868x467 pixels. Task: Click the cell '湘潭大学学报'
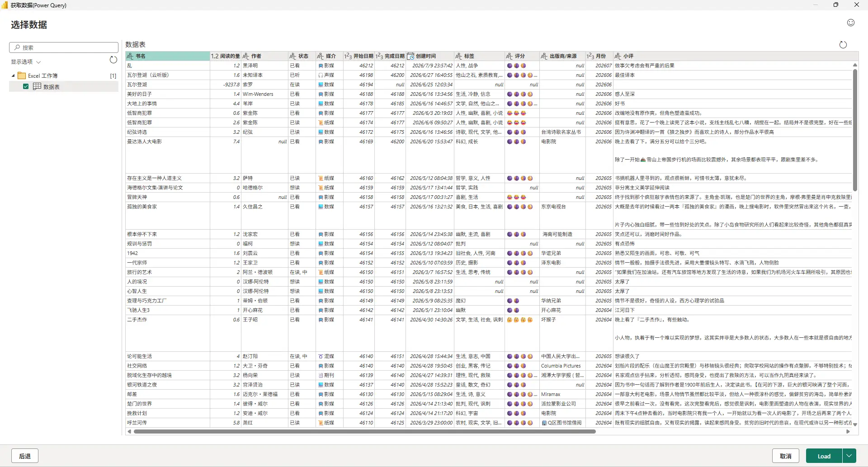(562, 375)
